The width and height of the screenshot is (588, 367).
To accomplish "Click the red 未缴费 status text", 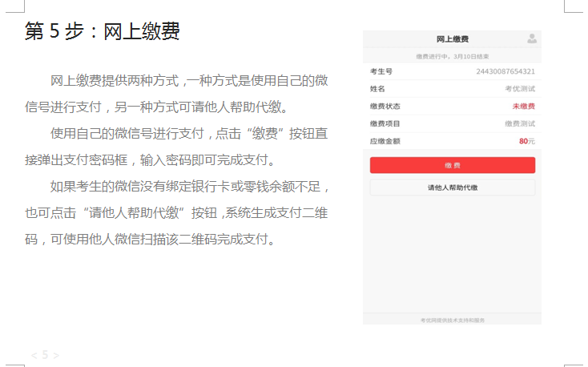I will pyautogui.click(x=523, y=107).
